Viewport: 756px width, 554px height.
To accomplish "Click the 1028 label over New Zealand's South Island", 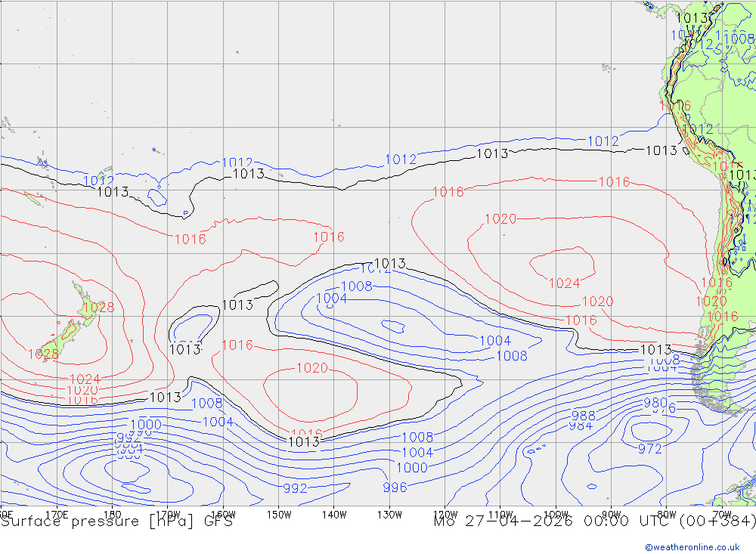I will 43,354.
